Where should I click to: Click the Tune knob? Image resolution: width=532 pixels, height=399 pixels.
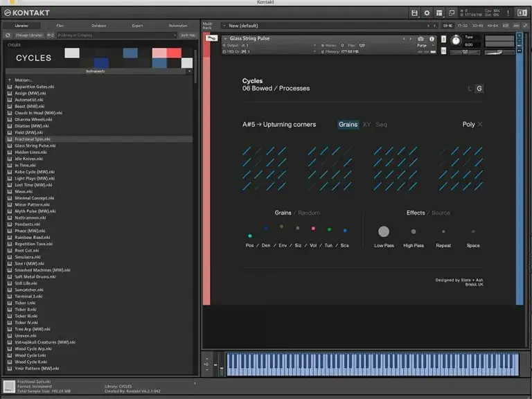coord(456,41)
